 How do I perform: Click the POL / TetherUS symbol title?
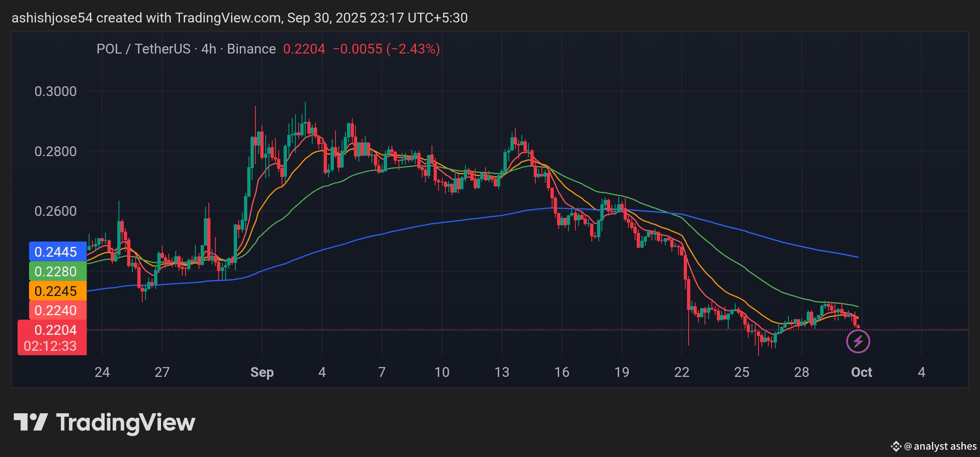(x=143, y=49)
